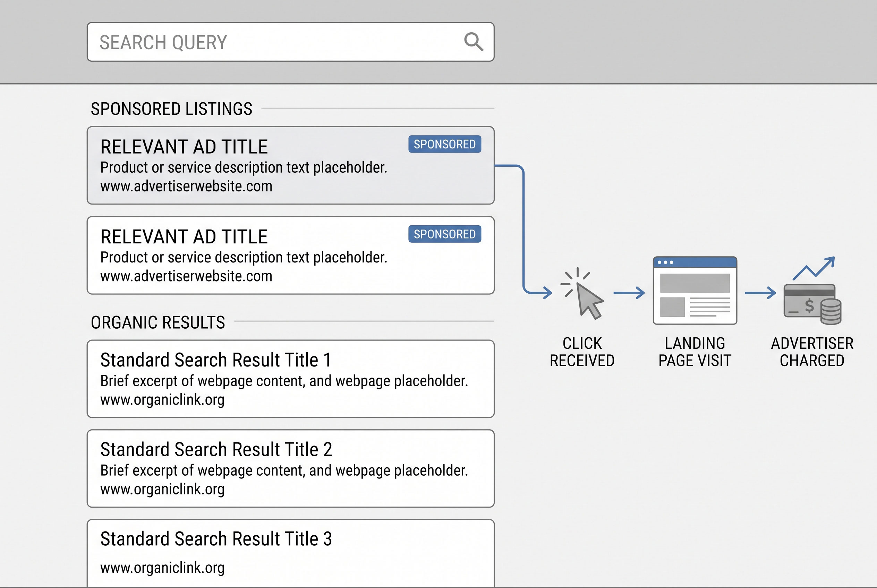877x588 pixels.
Task: Open the first RELEVANT AD TITLE listing
Action: [184, 147]
